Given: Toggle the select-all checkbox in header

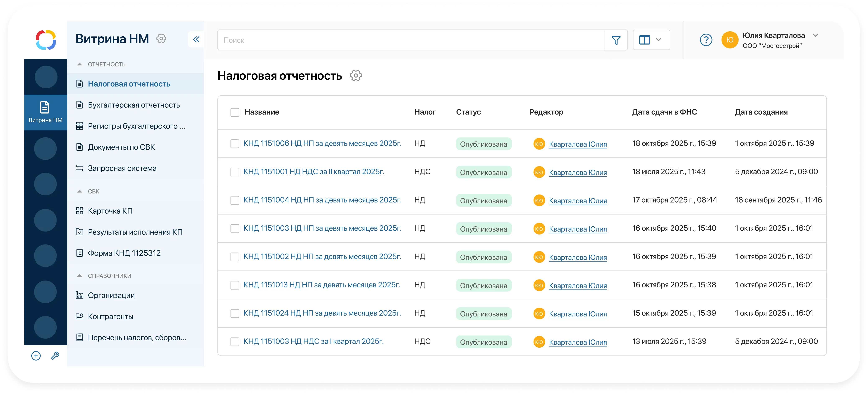Looking at the screenshot, I should 235,112.
